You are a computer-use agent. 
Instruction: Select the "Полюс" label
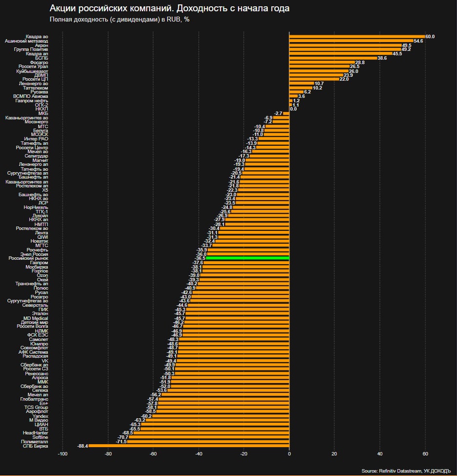point(41,288)
